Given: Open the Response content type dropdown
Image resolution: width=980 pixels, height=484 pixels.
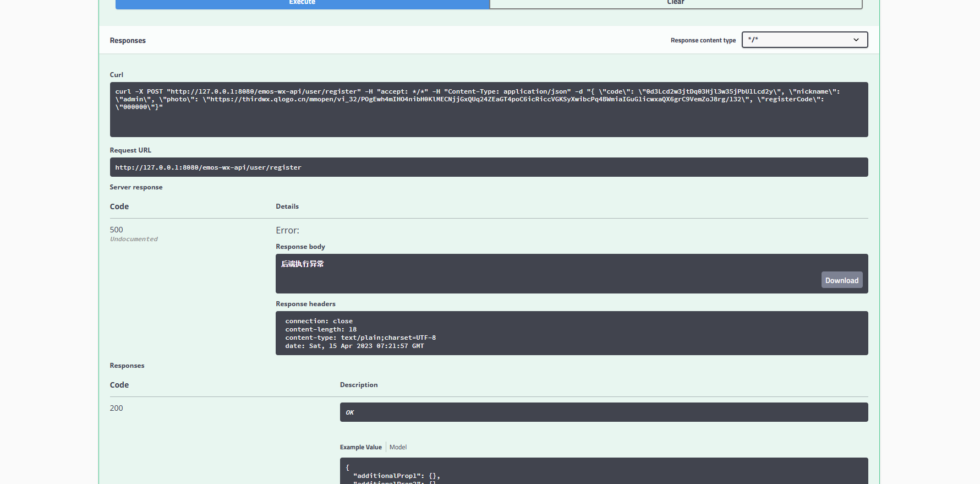Looking at the screenshot, I should [804, 40].
